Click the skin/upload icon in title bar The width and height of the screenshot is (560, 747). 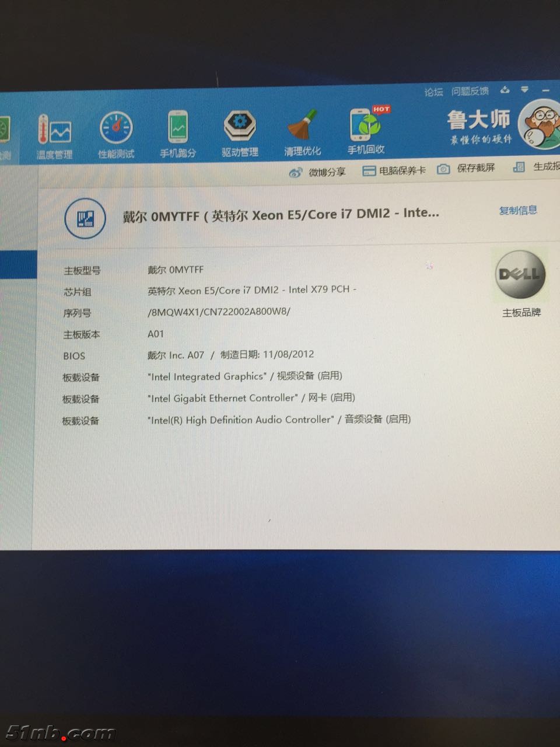[x=505, y=90]
